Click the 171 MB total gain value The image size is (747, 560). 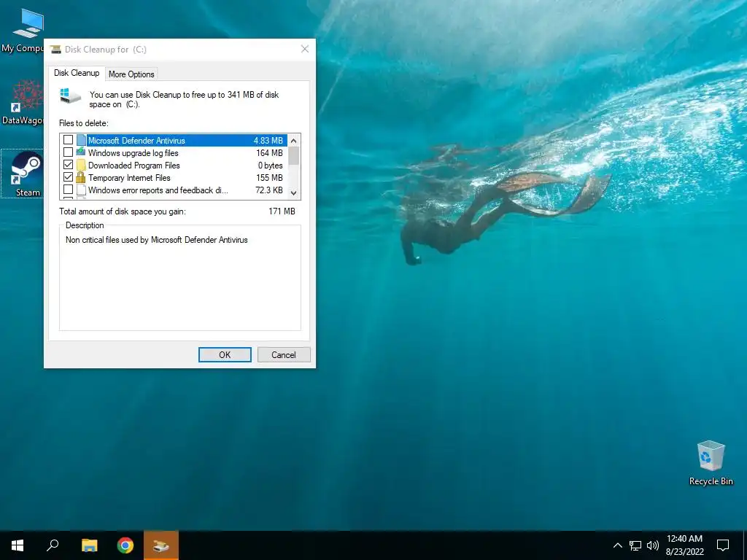coord(282,211)
